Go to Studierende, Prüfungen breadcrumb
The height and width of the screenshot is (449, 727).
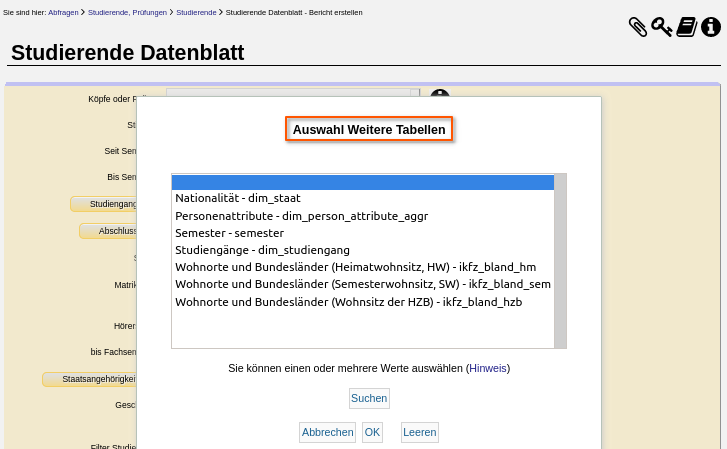(x=128, y=12)
